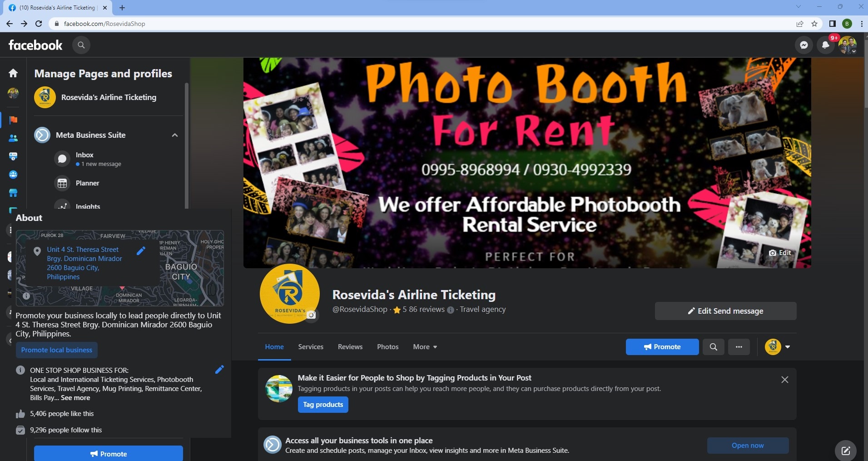Screen dimensions: 868x461
Task: Share this page using the address bar icon
Action: click(800, 24)
